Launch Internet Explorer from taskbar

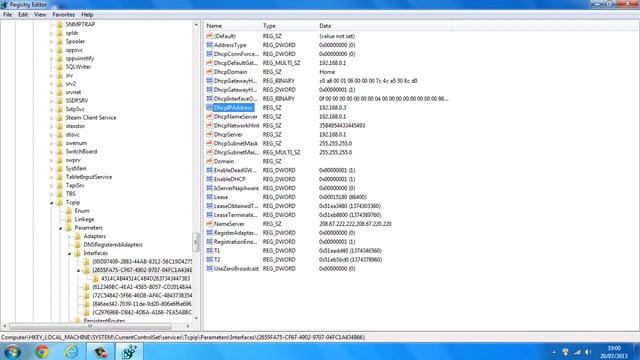(x=71, y=351)
